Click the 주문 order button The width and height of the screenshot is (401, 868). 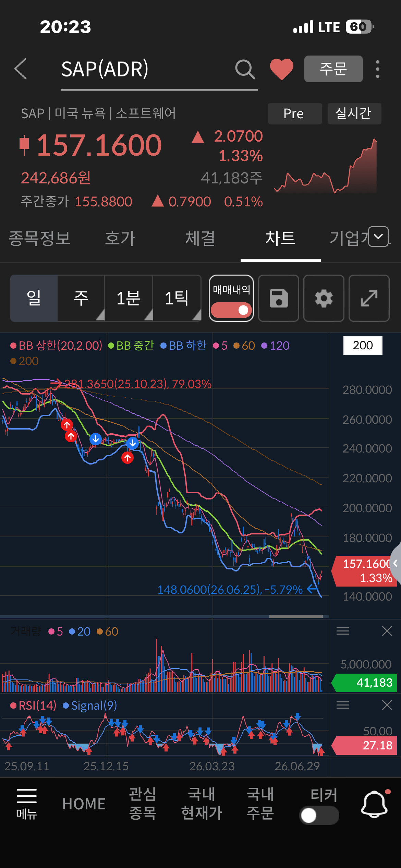click(333, 69)
